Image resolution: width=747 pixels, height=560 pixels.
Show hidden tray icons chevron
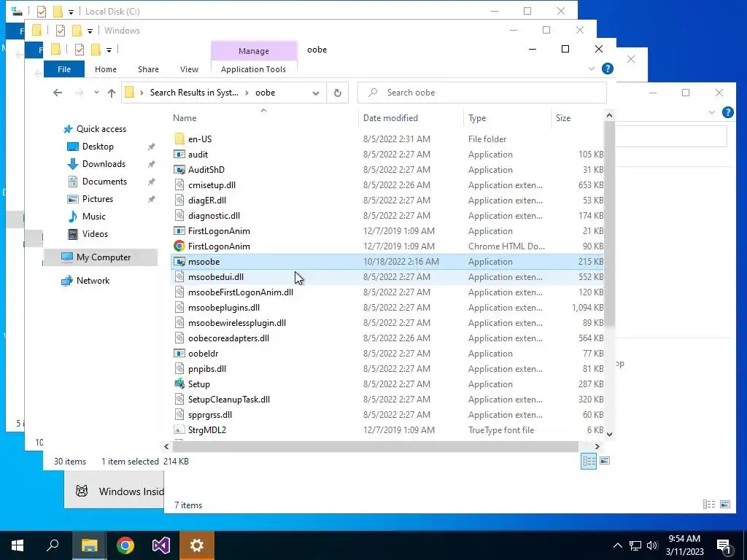pyautogui.click(x=617, y=545)
